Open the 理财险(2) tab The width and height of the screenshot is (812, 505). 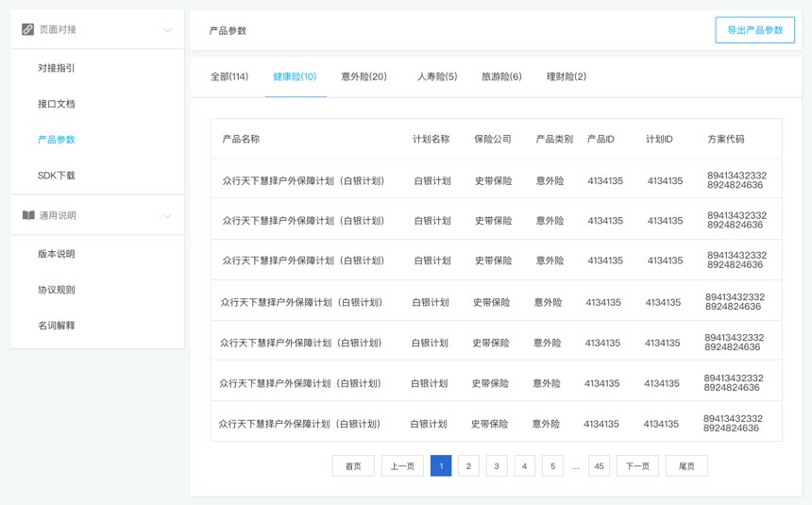tap(567, 76)
